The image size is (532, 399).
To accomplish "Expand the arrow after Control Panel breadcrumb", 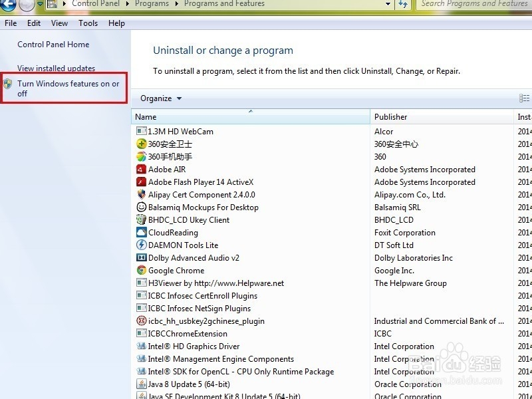I will pos(128,4).
